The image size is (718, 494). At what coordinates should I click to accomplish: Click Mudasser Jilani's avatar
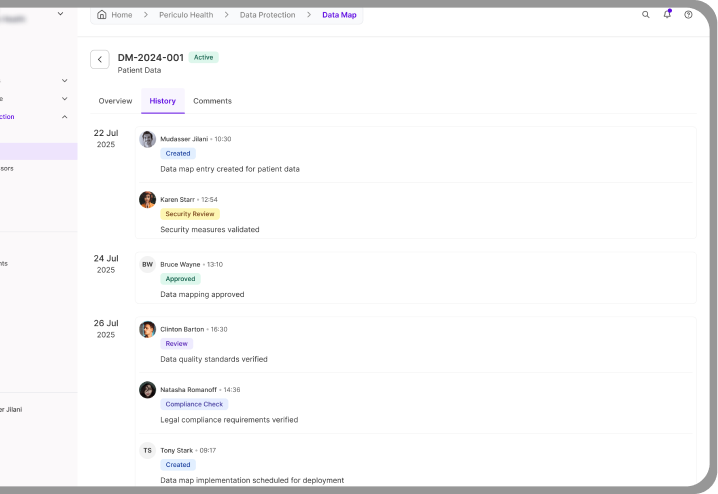147,139
